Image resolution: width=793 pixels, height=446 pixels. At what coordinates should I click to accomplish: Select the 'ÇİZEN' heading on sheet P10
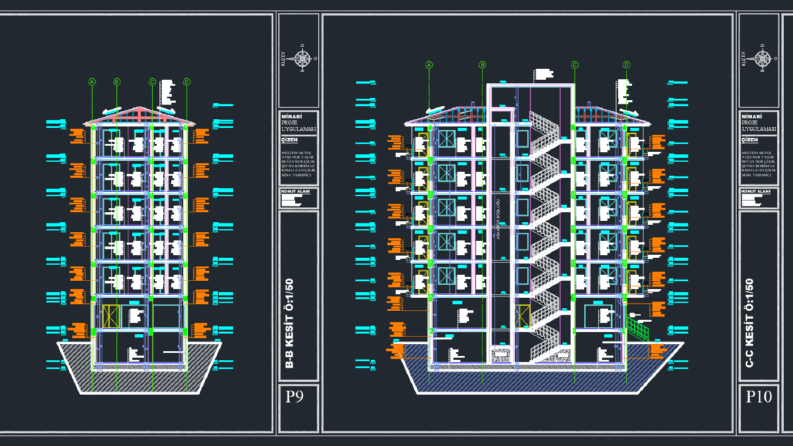[750, 140]
